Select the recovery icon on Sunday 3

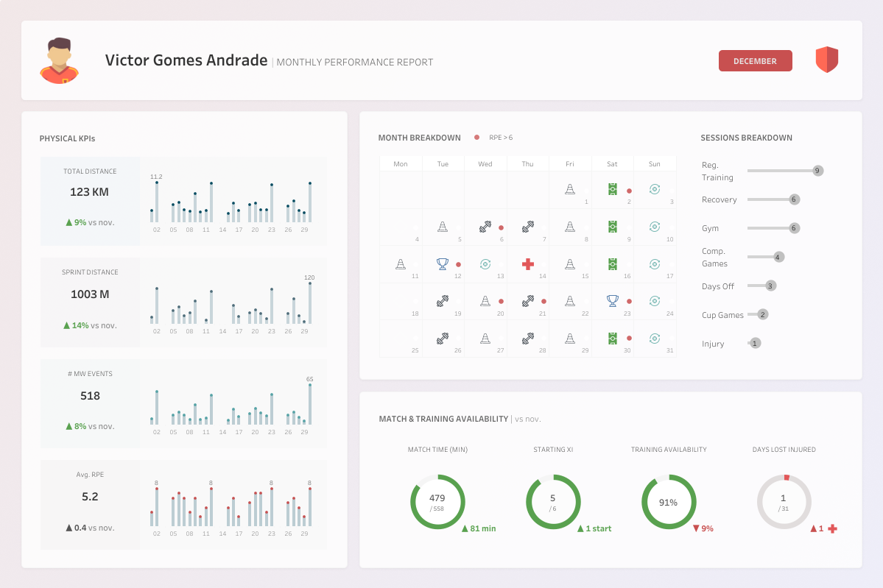tap(654, 190)
